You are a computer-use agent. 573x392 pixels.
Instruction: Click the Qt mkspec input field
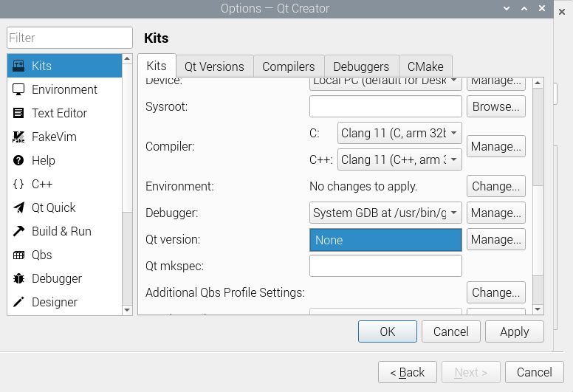[x=385, y=266]
